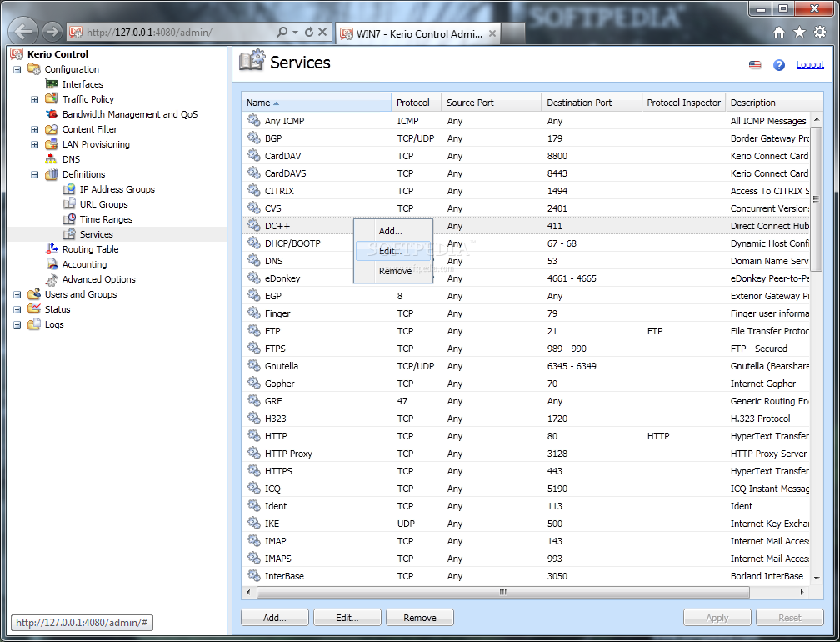Expand the Content Filter node
The height and width of the screenshot is (642, 840).
[x=35, y=129]
